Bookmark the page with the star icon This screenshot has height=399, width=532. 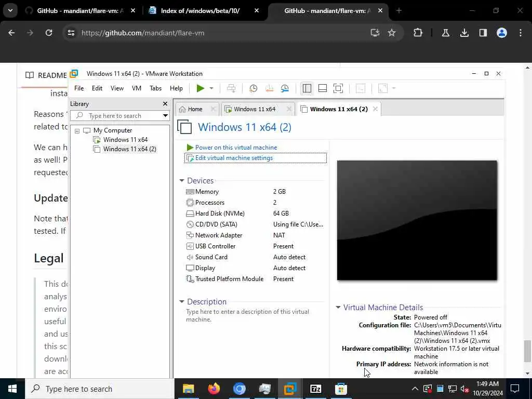coord(392,33)
